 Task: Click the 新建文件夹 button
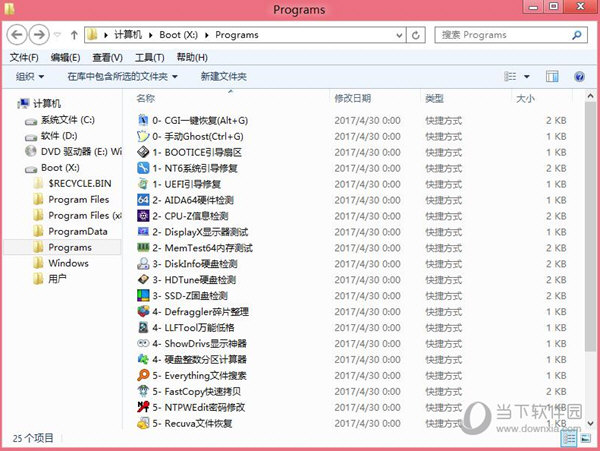pos(223,77)
